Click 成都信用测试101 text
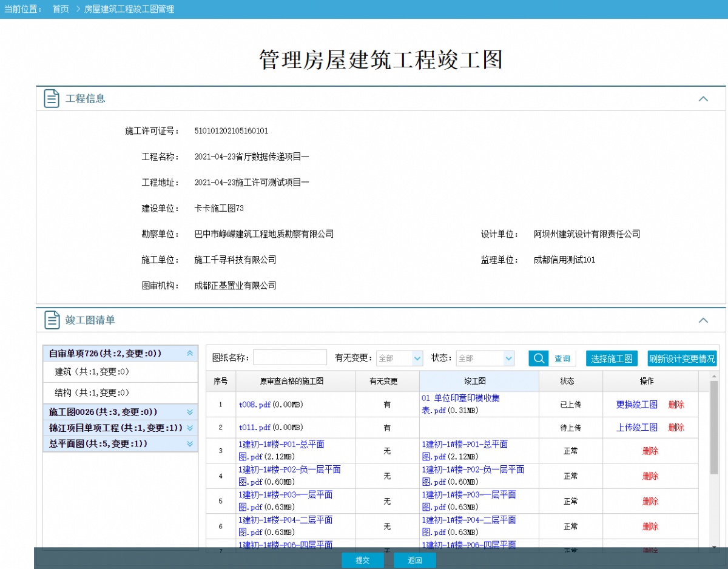The height and width of the screenshot is (569, 728). 565,260
